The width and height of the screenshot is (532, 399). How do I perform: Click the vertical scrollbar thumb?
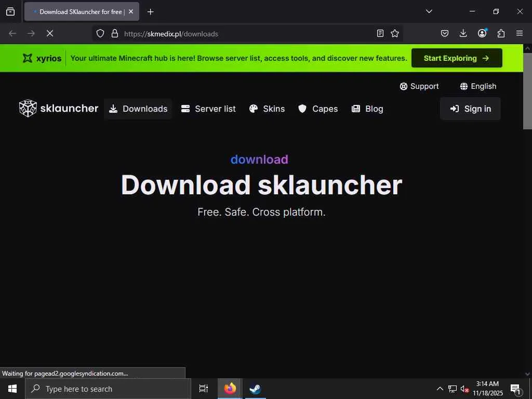tap(527, 91)
